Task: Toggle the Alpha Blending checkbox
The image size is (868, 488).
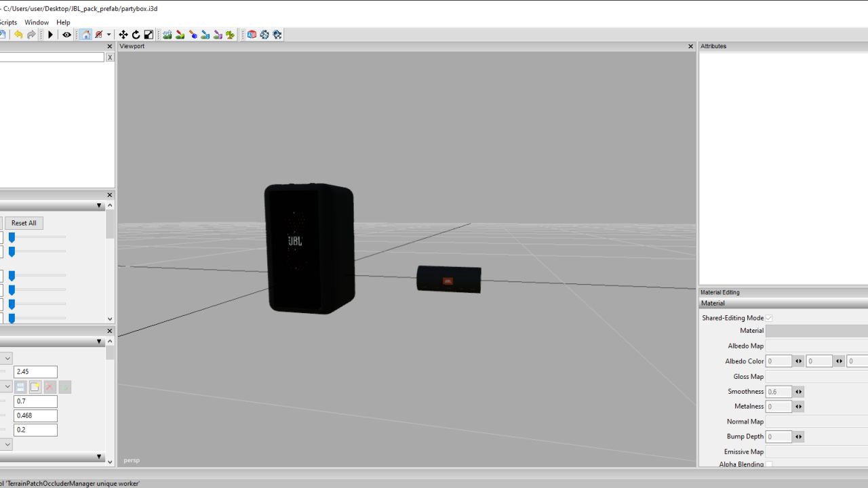Action: click(769, 465)
